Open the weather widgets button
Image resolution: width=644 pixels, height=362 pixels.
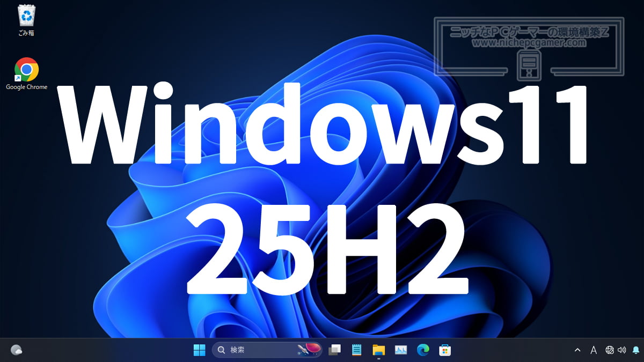[x=17, y=350]
